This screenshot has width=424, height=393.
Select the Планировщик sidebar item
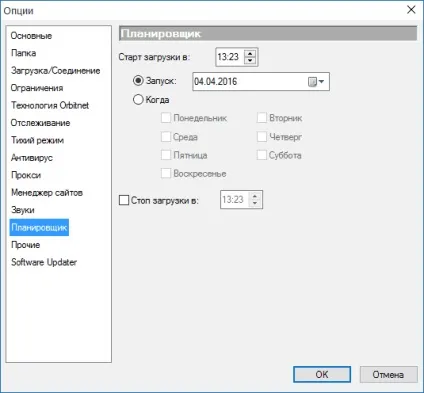pyautogui.click(x=39, y=227)
